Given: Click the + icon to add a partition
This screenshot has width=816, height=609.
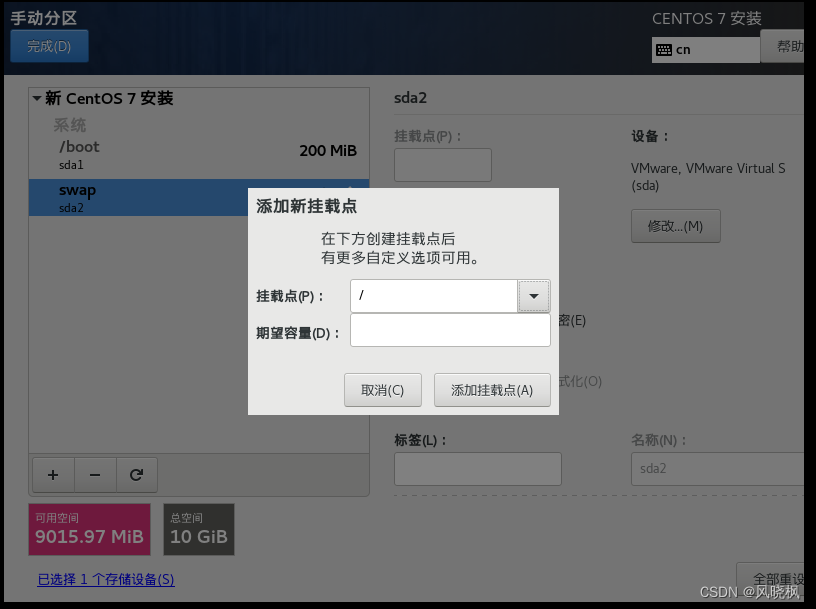Looking at the screenshot, I should 52,474.
